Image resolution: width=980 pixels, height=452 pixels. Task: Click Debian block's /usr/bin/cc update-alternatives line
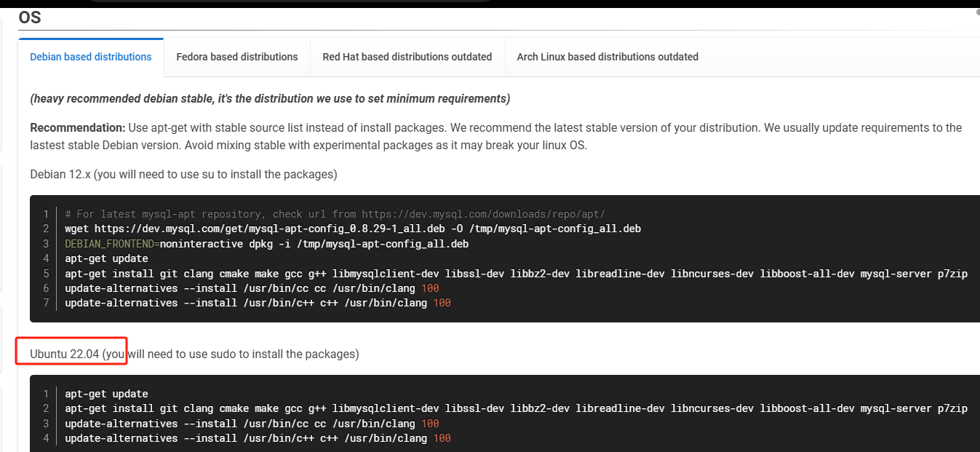(x=252, y=288)
